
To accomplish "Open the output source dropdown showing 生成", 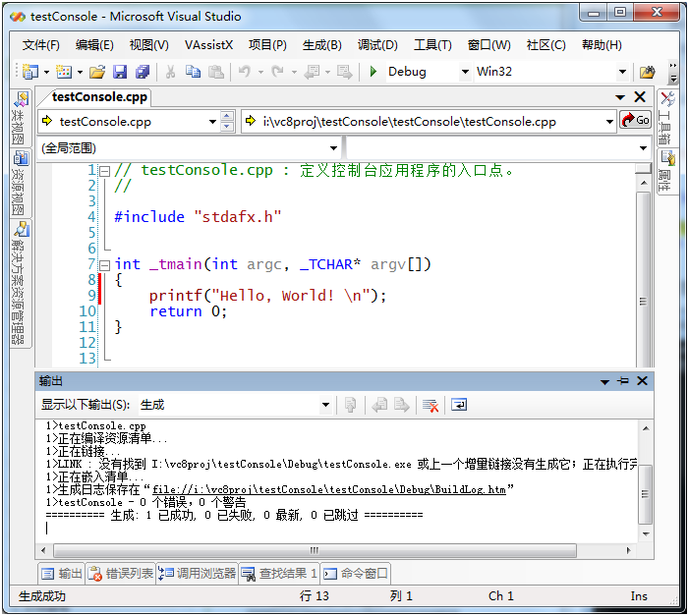I will tap(325, 405).
